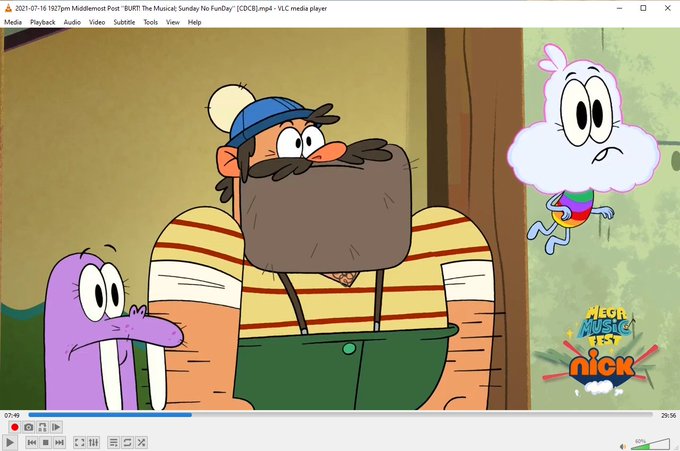This screenshot has width=680, height=451.
Task: Skip to previous media track
Action: (x=32, y=442)
